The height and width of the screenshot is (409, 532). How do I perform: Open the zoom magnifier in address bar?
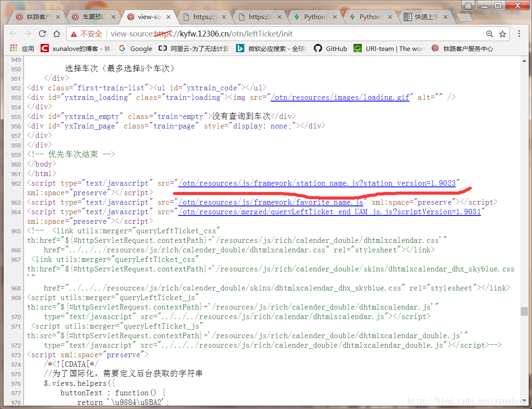pyautogui.click(x=489, y=34)
